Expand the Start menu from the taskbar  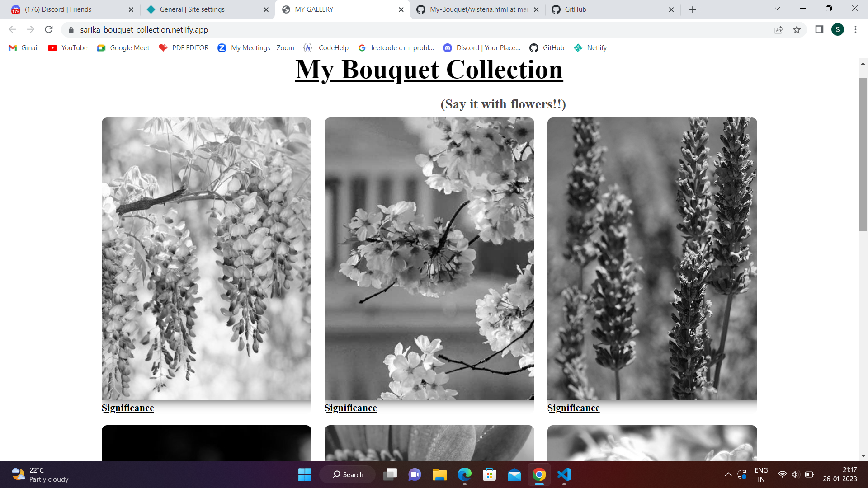[305, 474]
